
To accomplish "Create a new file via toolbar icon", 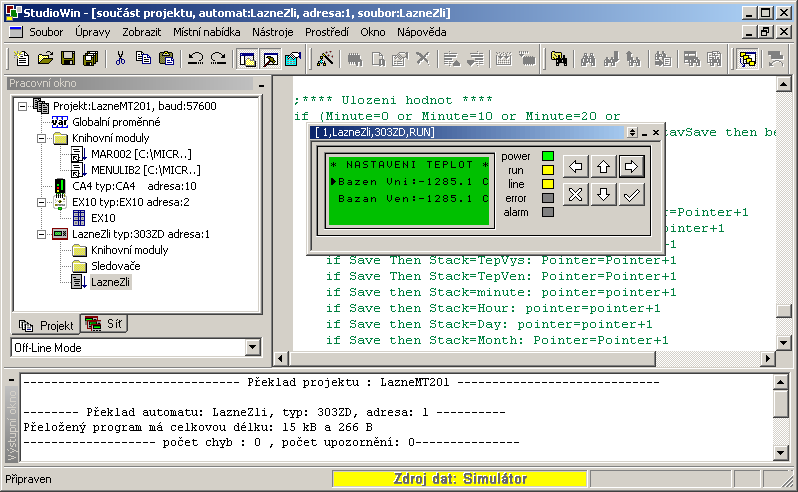I will (21, 59).
